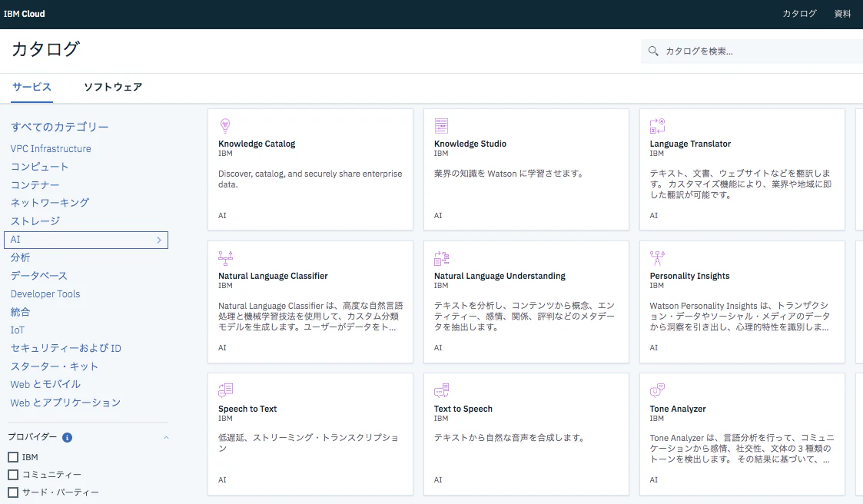Click the magnifying glass search icon
The image size is (863, 504).
pyautogui.click(x=653, y=51)
